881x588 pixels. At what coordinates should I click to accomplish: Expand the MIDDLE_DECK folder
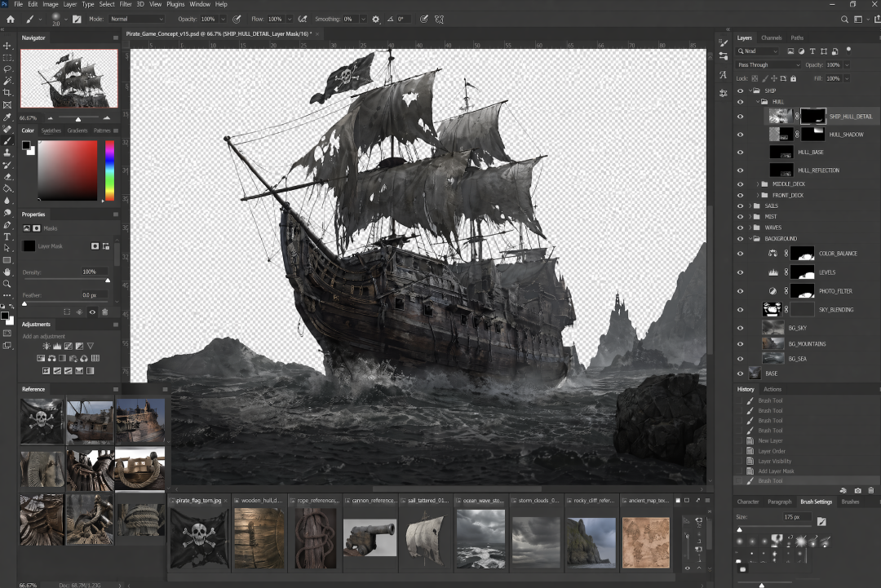[x=758, y=184]
